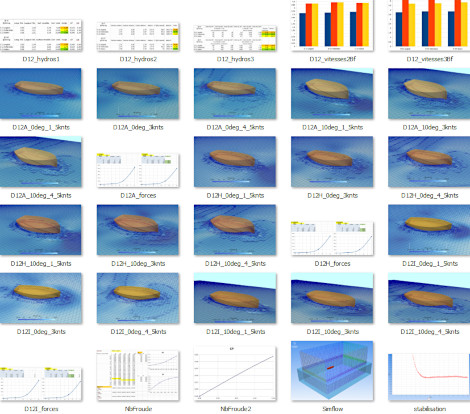Image resolution: width=470 pixels, height=414 pixels.
Task: Open the D12H_10deg_1_5knts simulation thumbnail
Action: click(41, 230)
